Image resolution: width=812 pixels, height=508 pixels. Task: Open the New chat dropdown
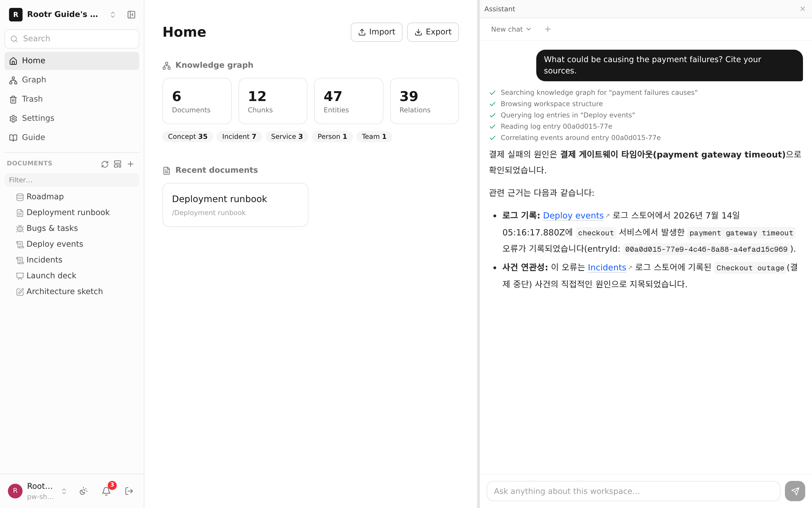511,29
